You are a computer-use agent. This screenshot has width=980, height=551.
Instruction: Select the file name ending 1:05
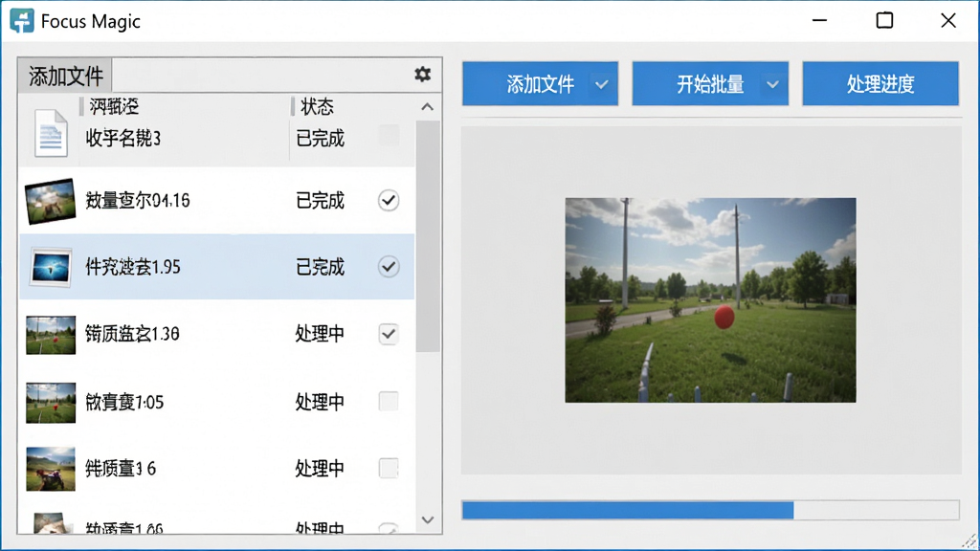point(125,402)
